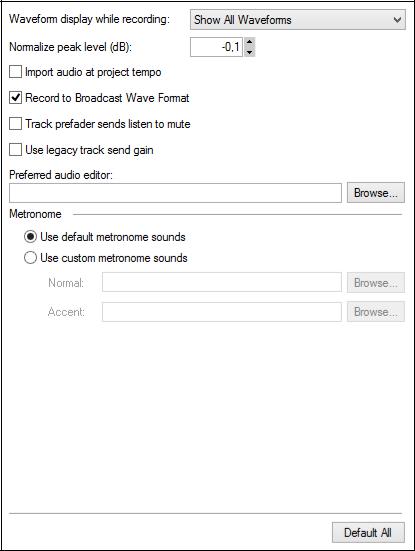Browse for the Normal metronome sound
415x551 pixels.
376,283
